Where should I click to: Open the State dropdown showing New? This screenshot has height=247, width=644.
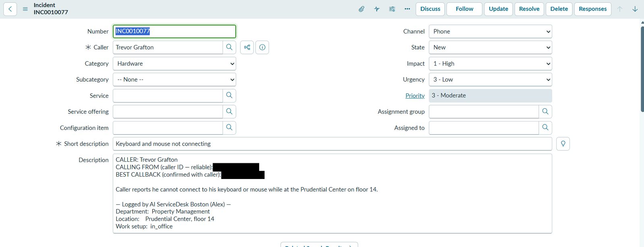pos(490,47)
